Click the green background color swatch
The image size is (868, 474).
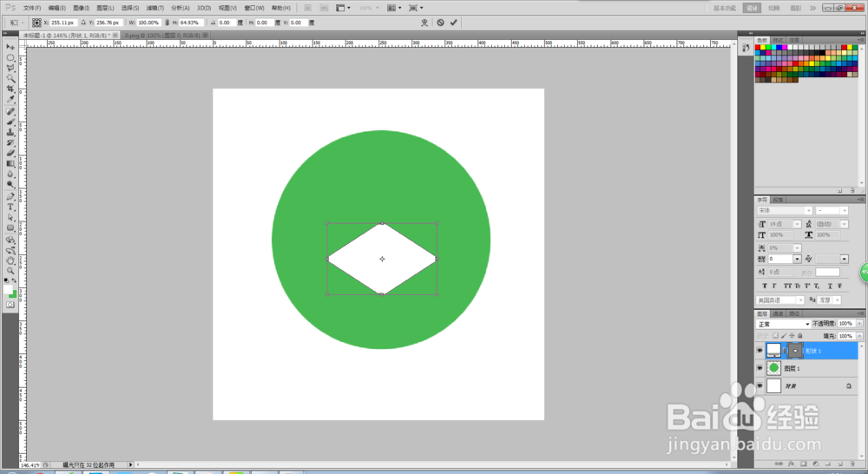pyautogui.click(x=13, y=294)
